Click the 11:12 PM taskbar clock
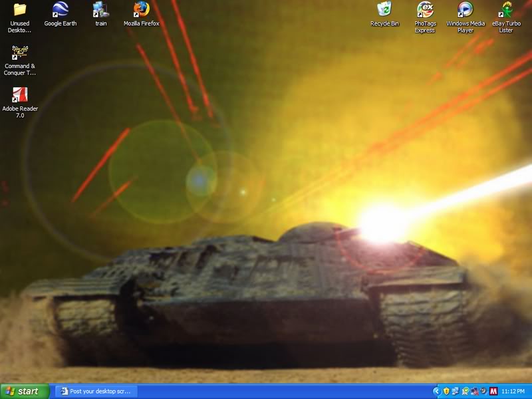Viewport: 532px width, 399px height. click(513, 392)
